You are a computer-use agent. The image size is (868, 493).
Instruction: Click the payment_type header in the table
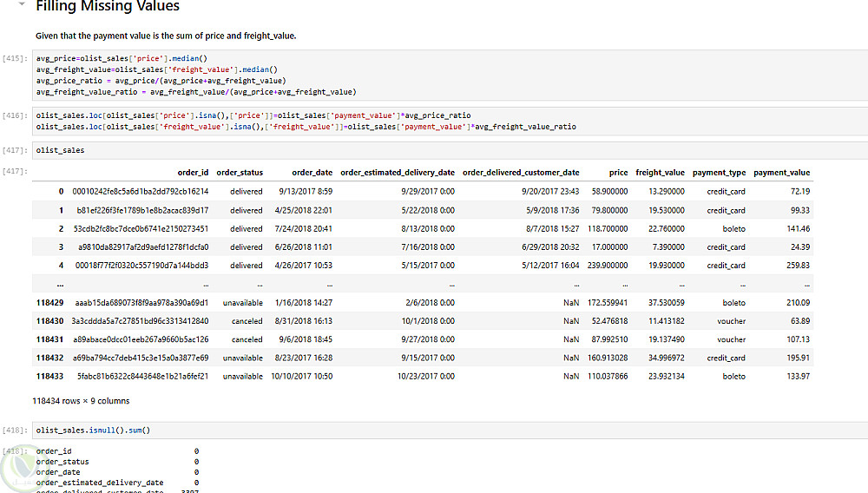[x=719, y=172]
